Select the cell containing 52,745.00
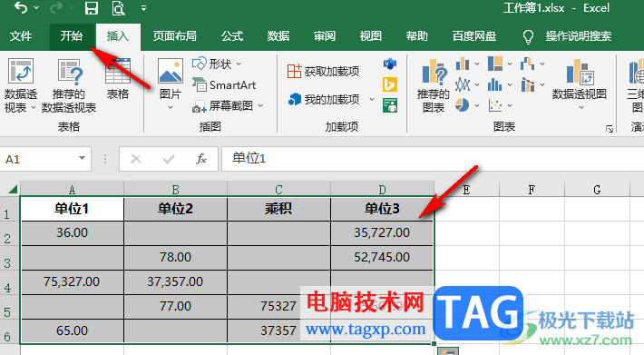644x355 pixels. click(382, 258)
